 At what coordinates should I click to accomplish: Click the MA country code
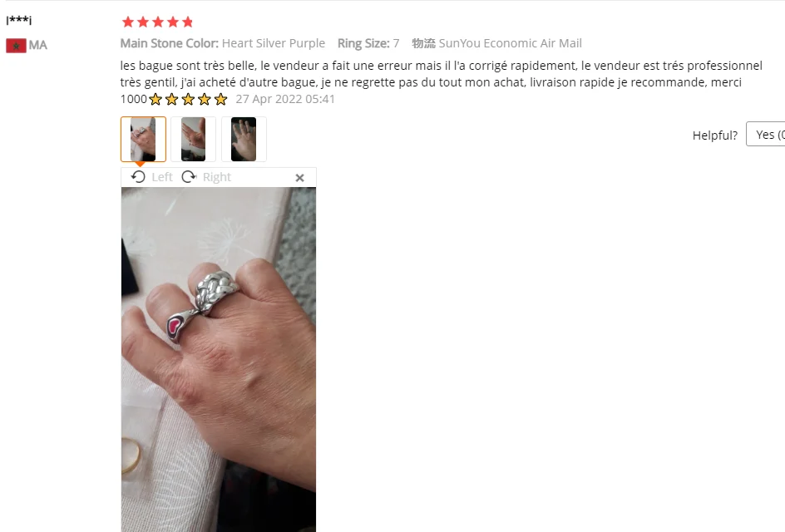(x=38, y=46)
